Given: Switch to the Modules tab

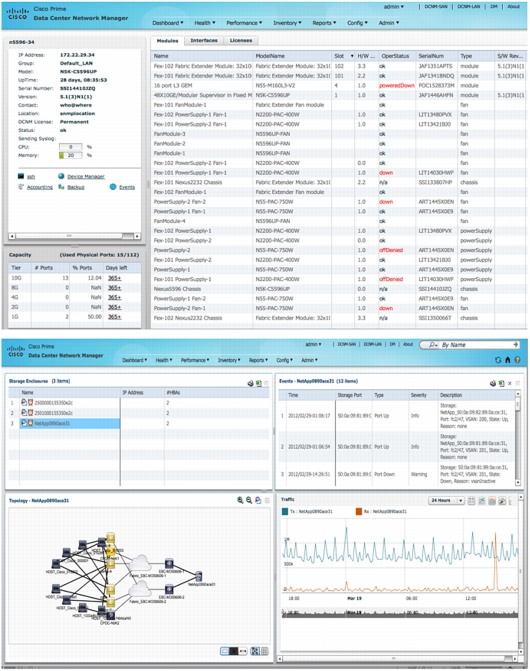Looking at the screenshot, I should [167, 41].
